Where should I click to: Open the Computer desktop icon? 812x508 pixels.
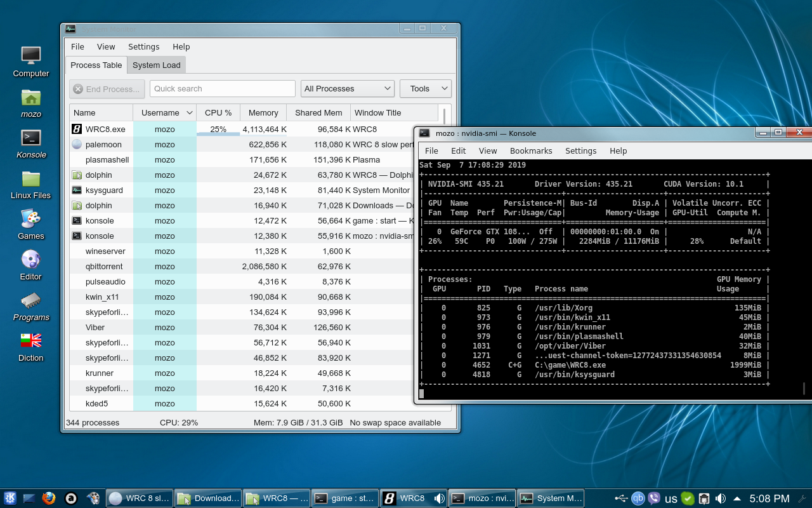point(30,62)
